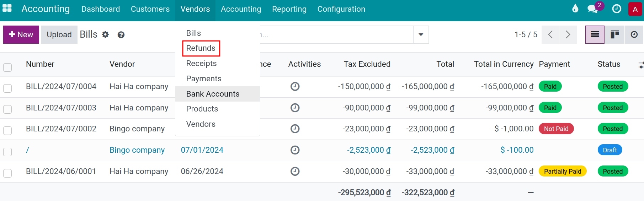Click the help question mark icon
Image resolution: width=644 pixels, height=201 pixels.
tap(121, 35)
